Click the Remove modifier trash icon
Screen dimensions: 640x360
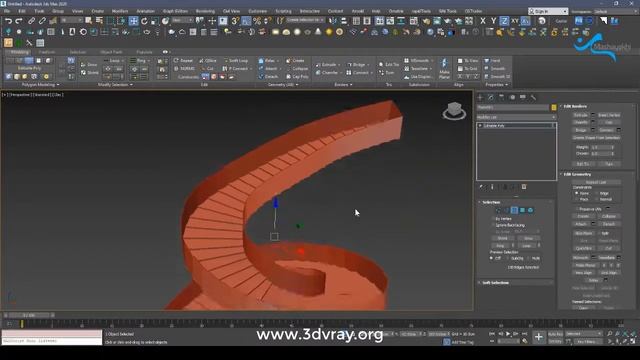tap(524, 187)
